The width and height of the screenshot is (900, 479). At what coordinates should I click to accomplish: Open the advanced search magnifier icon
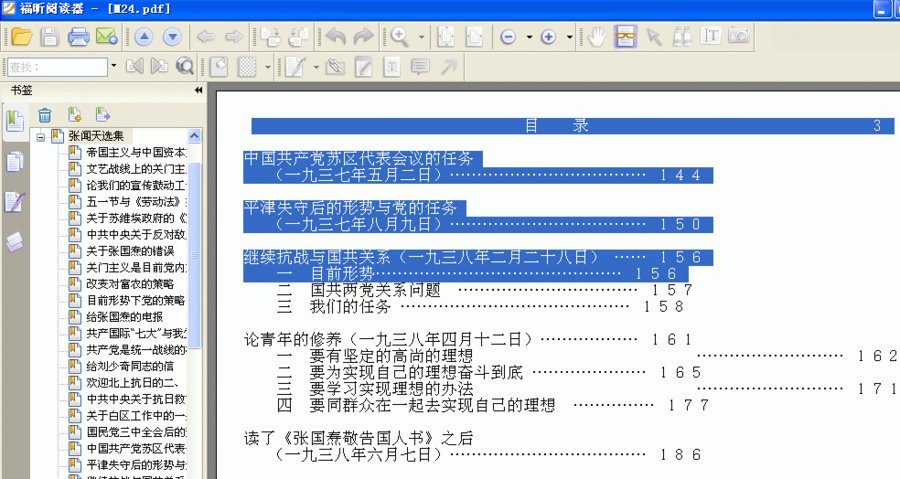(185, 67)
